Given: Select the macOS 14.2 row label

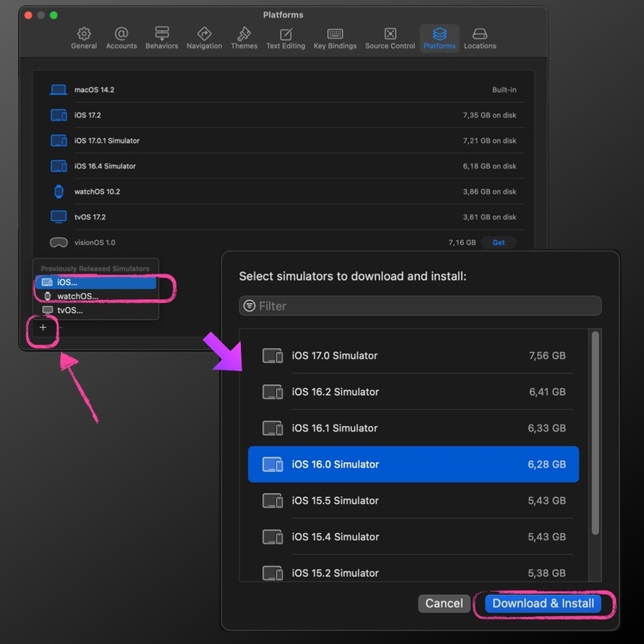Looking at the screenshot, I should [94, 89].
